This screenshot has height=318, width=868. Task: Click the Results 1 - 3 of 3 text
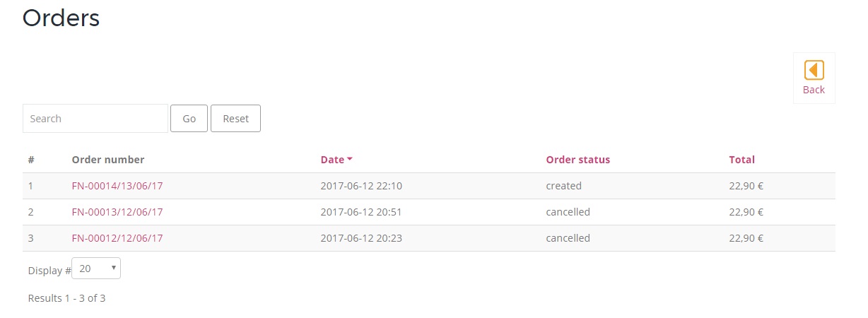coord(66,298)
